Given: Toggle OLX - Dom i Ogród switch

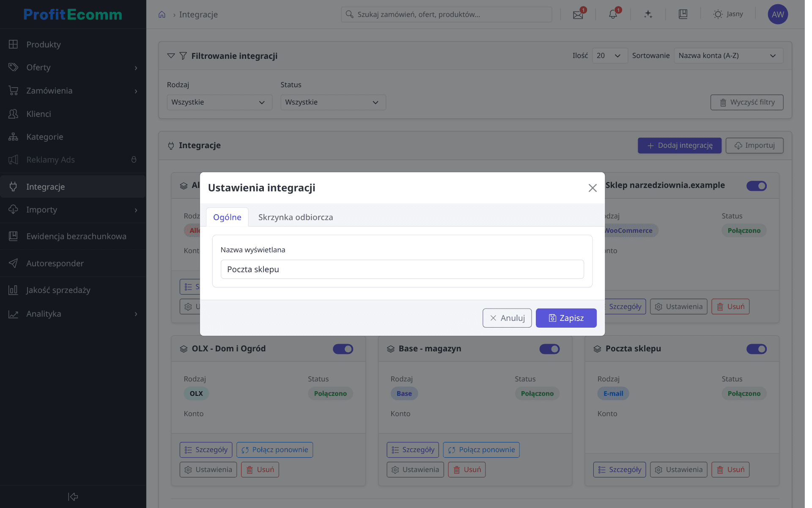Looking at the screenshot, I should [343, 349].
